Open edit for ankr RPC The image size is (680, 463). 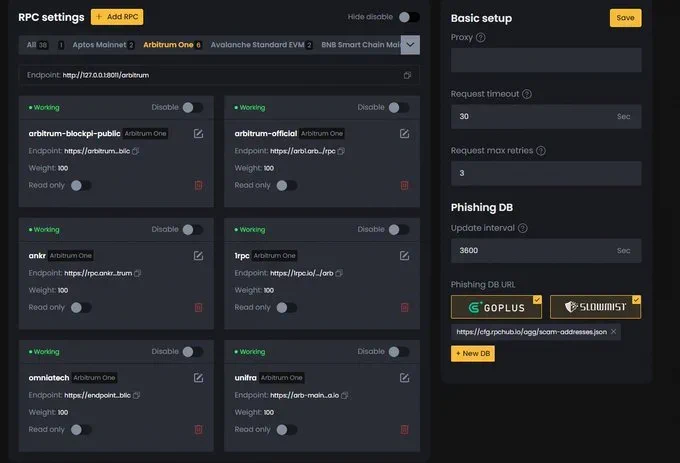pos(198,256)
